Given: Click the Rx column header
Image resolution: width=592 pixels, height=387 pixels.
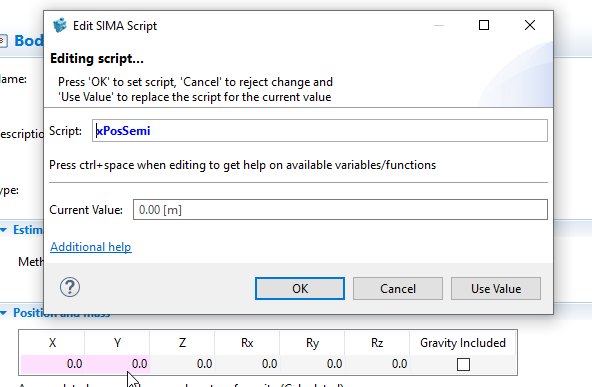Looking at the screenshot, I should pos(248,343).
